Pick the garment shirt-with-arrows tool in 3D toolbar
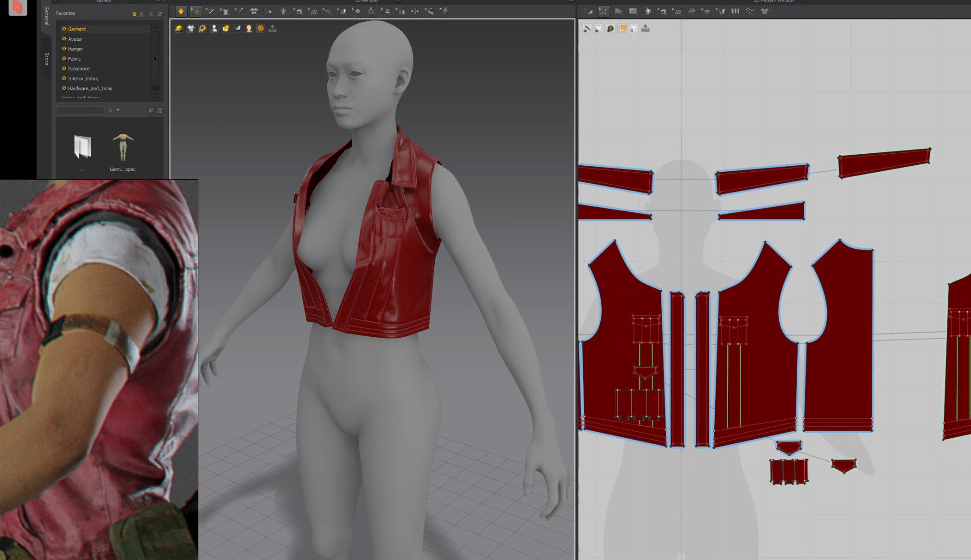The width and height of the screenshot is (971, 560). coord(225,11)
